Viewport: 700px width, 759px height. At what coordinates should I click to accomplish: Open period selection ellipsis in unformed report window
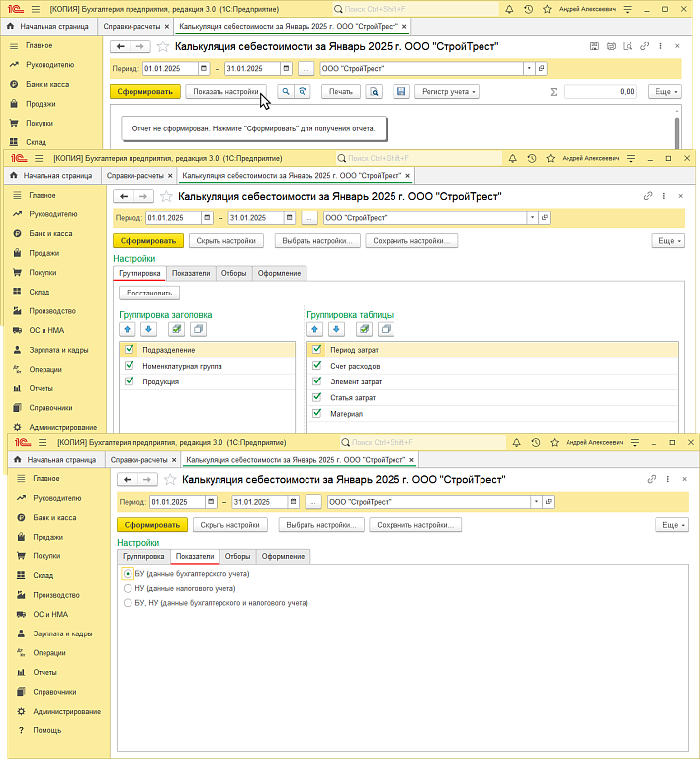(x=306, y=69)
